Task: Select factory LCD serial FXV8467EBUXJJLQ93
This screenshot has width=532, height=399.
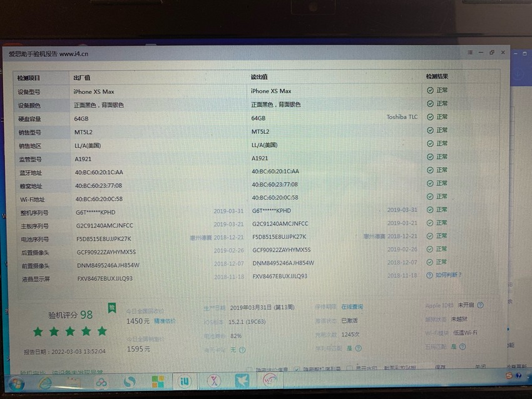Action: pyautogui.click(x=105, y=278)
